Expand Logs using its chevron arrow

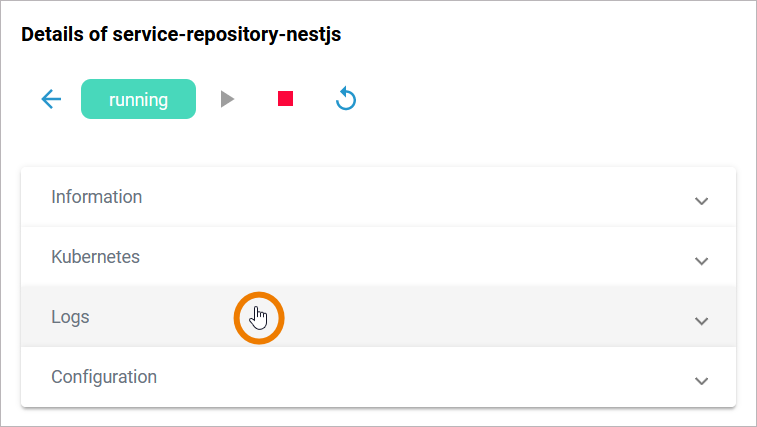coord(701,321)
